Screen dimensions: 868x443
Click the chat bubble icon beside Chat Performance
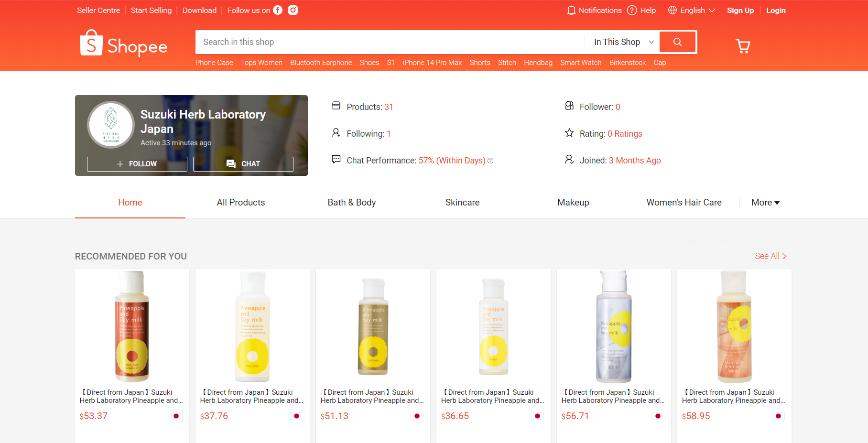pos(336,159)
